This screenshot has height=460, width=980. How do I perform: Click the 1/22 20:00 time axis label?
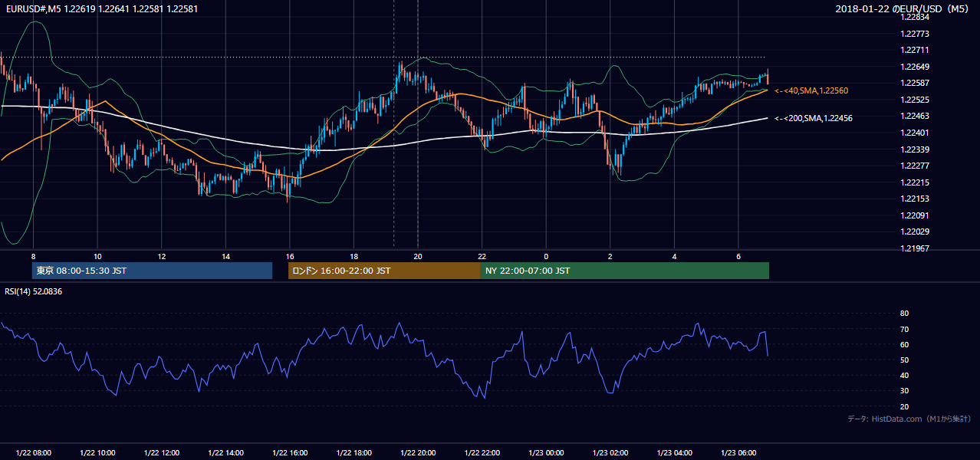tap(417, 452)
